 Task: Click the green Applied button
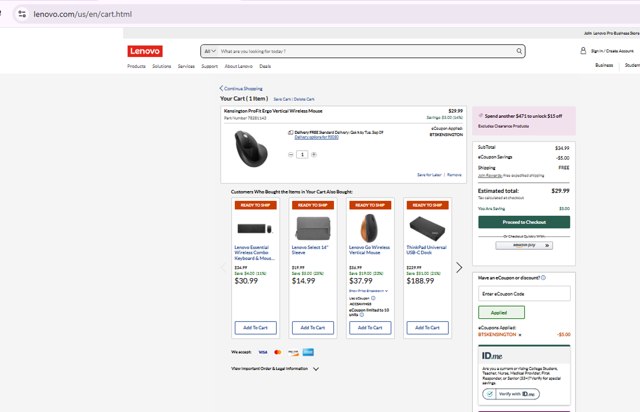[502, 312]
